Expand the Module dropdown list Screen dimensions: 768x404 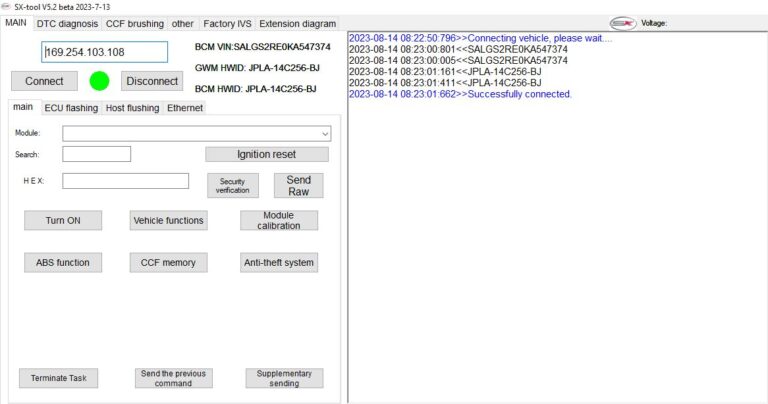pyautogui.click(x=325, y=133)
